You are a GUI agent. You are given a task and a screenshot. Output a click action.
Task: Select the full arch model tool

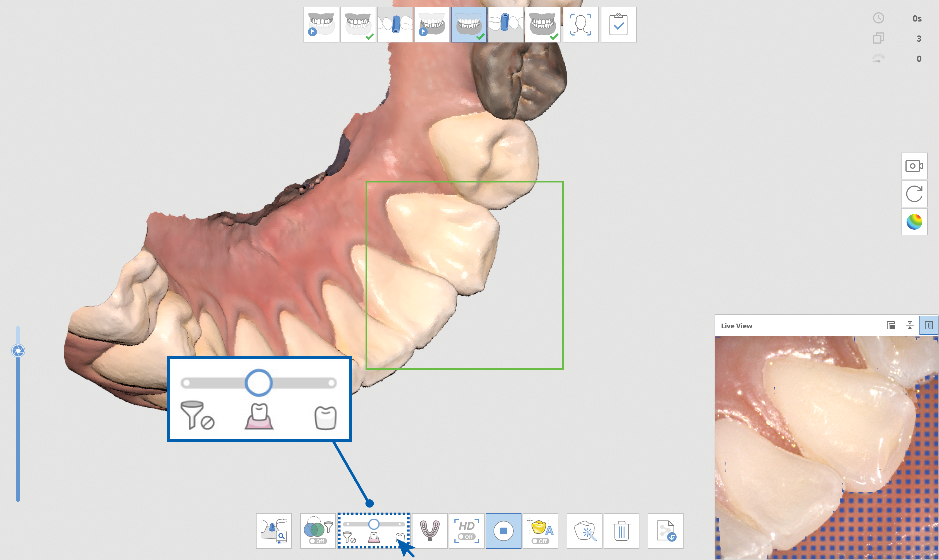430,531
